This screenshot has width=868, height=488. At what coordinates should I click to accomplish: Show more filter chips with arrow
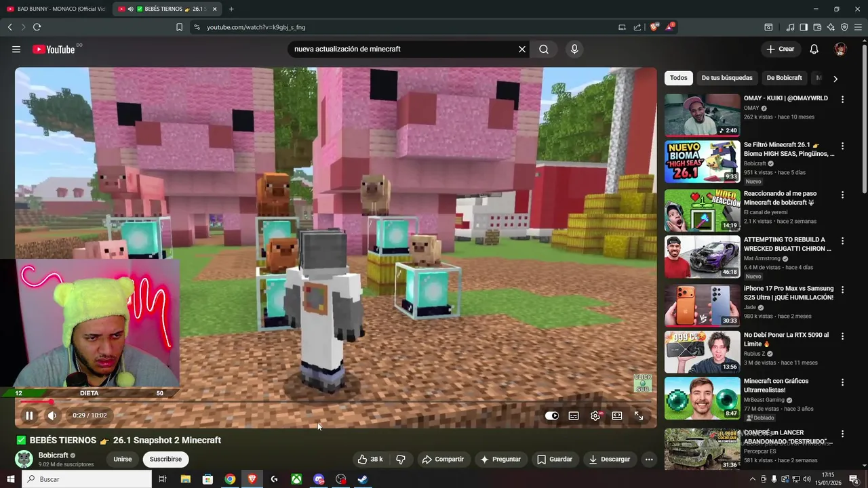pos(835,79)
